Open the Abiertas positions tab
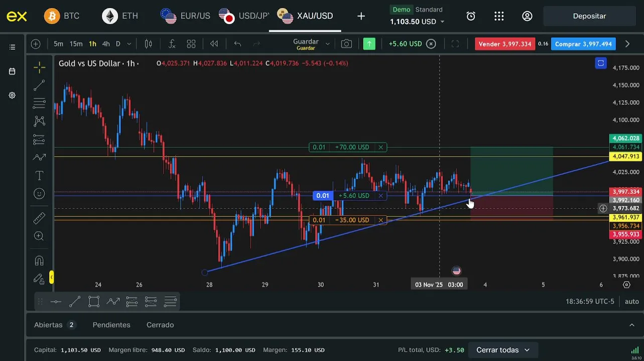The image size is (644, 361). click(54, 325)
